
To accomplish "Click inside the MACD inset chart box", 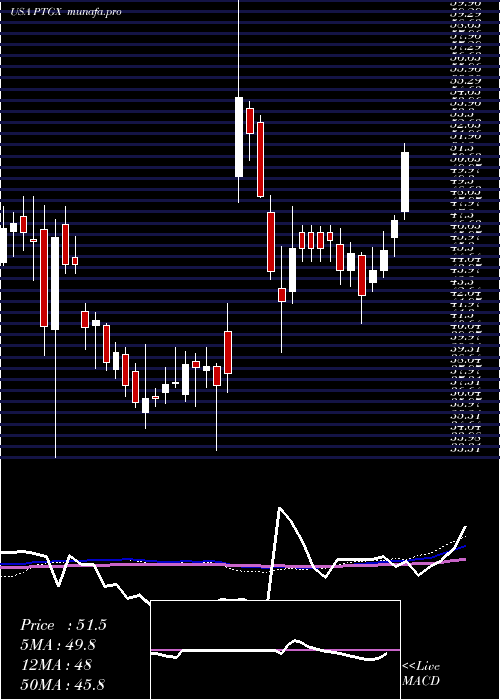I will 275,650.
